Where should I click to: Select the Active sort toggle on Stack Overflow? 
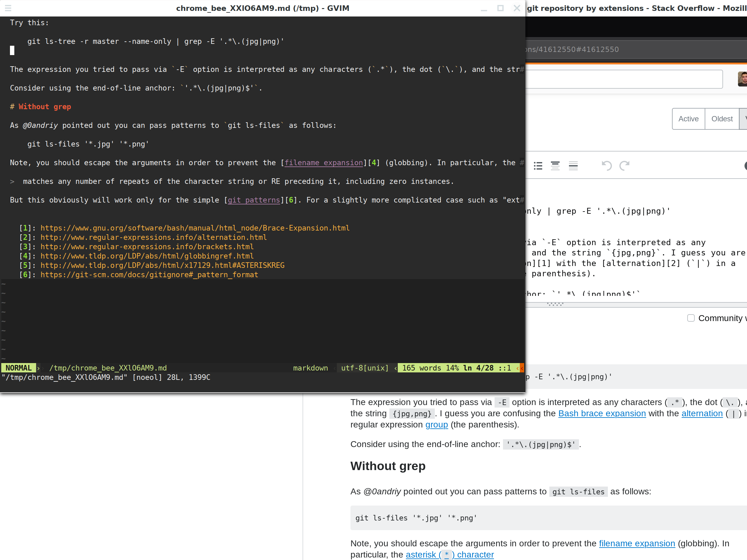[x=689, y=118]
